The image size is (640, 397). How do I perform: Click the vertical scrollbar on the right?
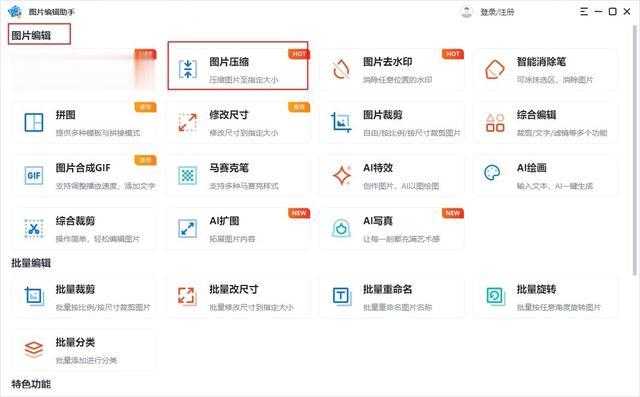(x=635, y=151)
